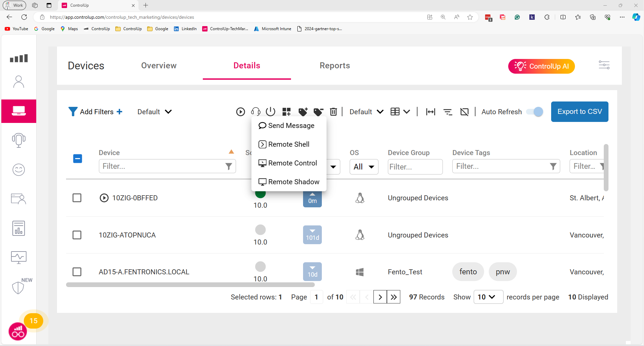Choose Remote Control from the menu
The width and height of the screenshot is (644, 346).
[292, 163]
